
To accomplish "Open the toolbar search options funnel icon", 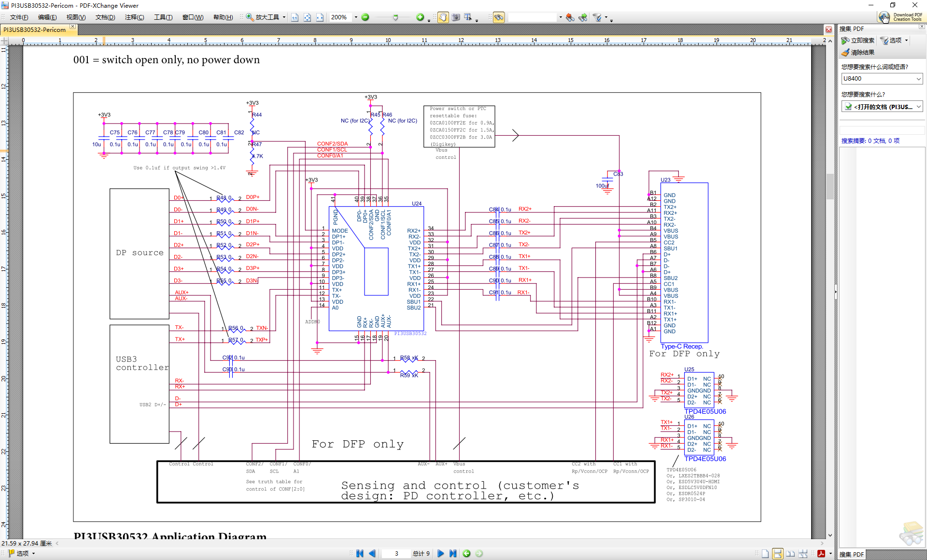I will point(597,17).
